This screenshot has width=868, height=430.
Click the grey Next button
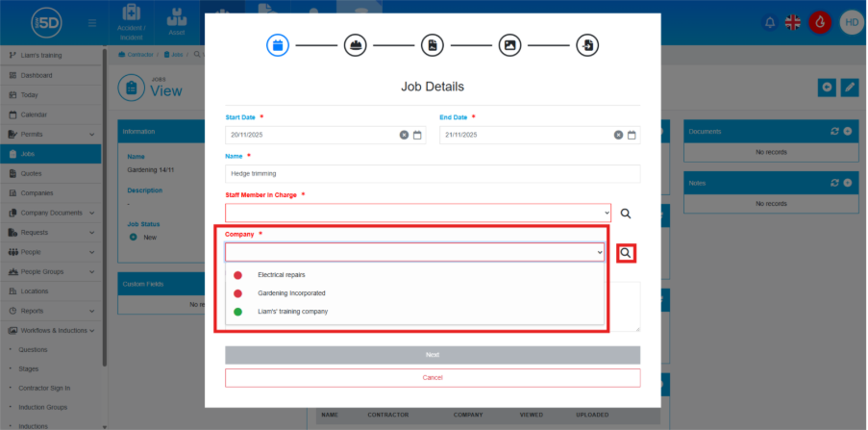(432, 355)
